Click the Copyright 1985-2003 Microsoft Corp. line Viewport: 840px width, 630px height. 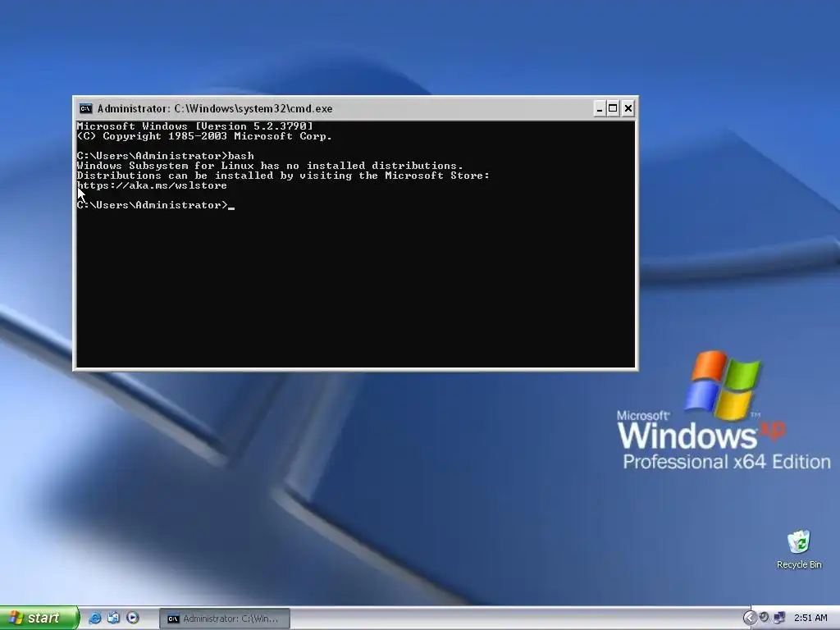click(x=204, y=137)
